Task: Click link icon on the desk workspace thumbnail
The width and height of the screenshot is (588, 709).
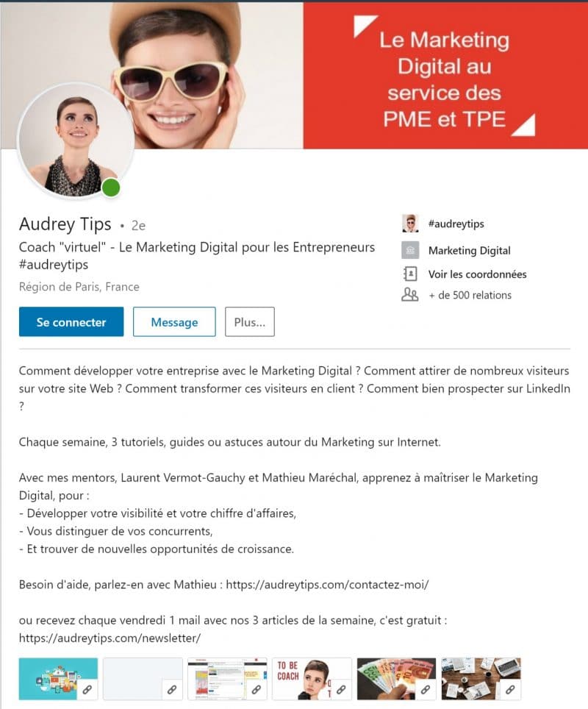Action: [510, 690]
